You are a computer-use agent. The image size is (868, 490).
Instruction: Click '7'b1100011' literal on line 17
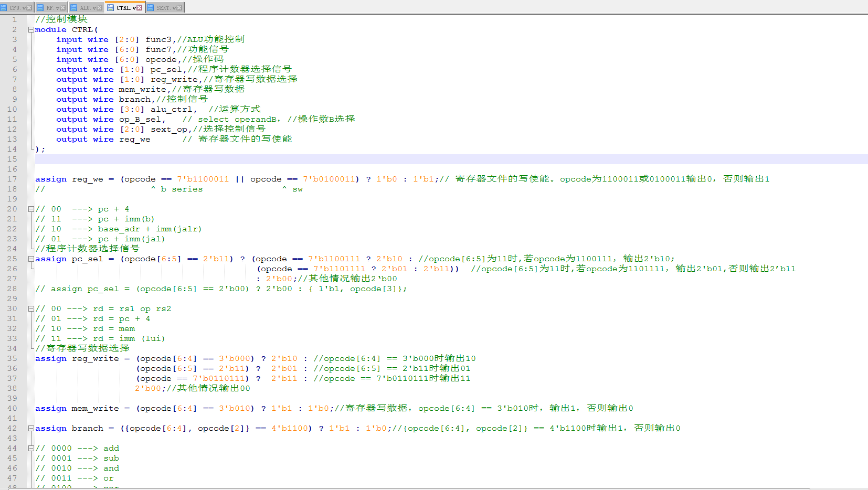pos(203,179)
